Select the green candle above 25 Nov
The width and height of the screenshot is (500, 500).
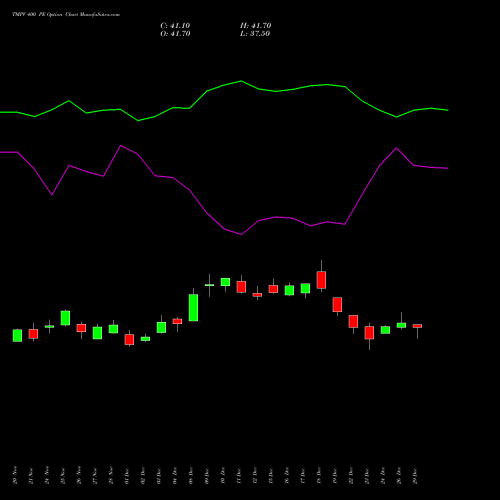pyautogui.click(x=65, y=318)
